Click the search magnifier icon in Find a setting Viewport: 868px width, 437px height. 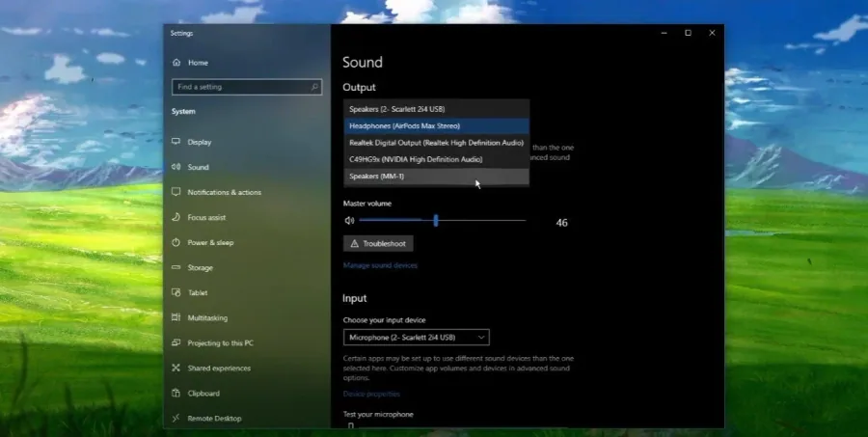314,87
